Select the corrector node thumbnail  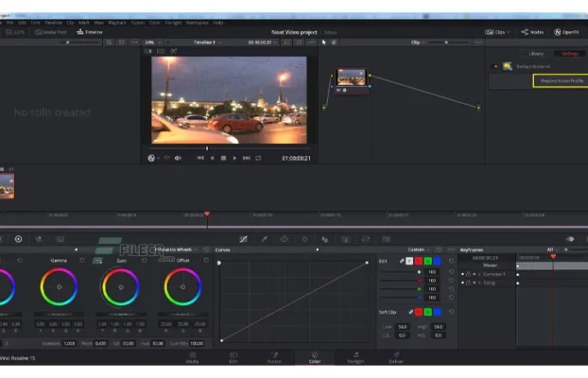click(351, 77)
